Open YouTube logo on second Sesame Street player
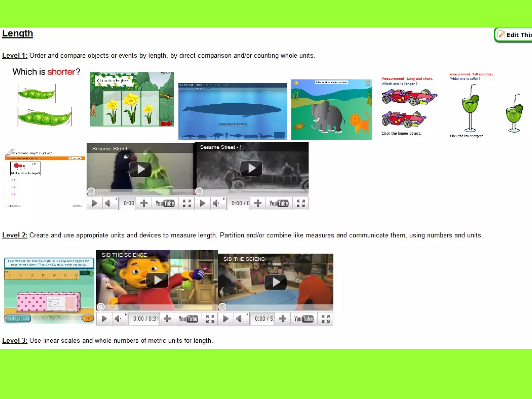The image size is (532, 399). coord(278,203)
